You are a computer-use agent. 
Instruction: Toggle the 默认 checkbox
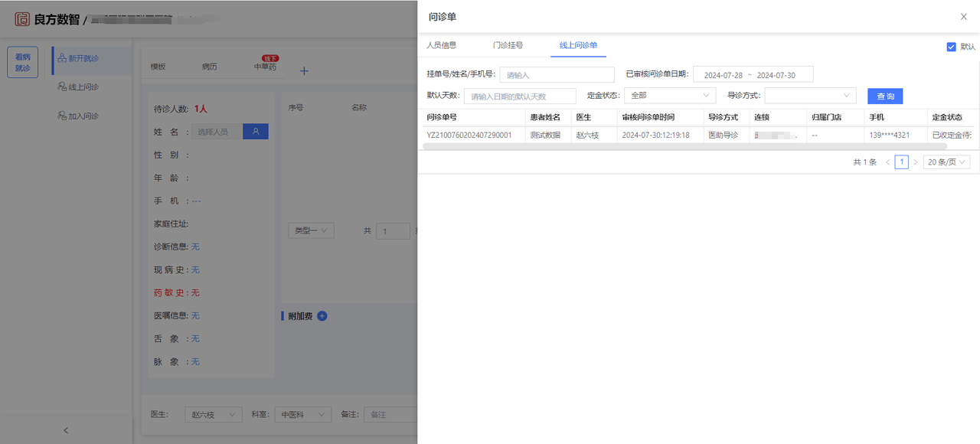(952, 47)
